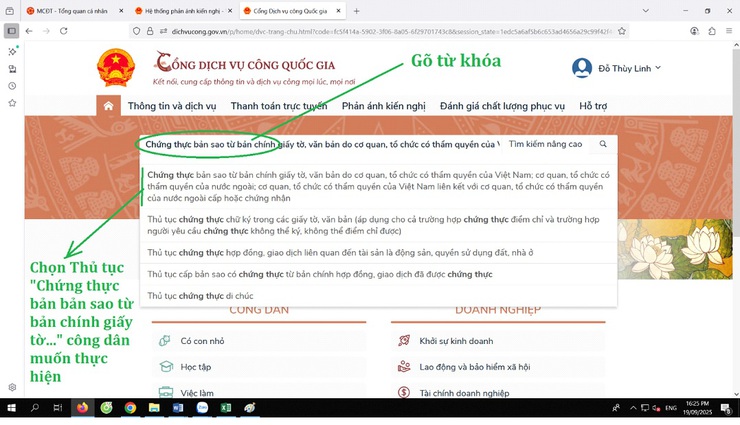Open Thanh toán trực tuyến menu
Viewport: 740px width, 425px height.
click(x=279, y=106)
